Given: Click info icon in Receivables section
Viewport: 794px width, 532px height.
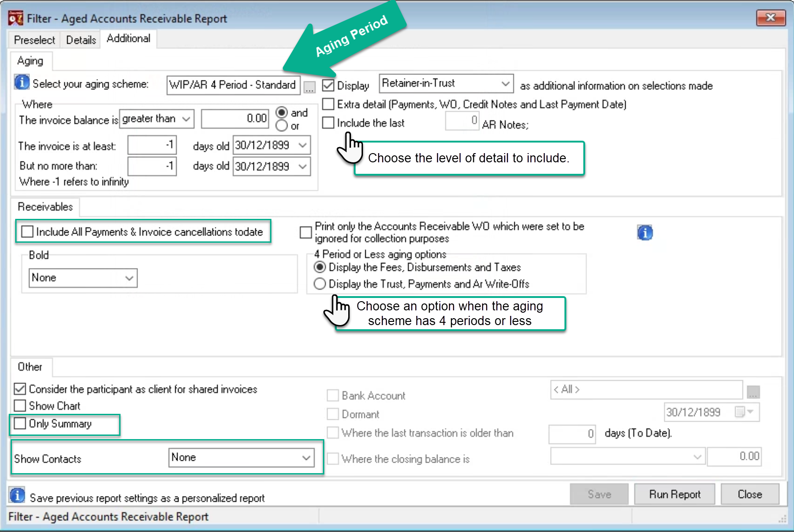Looking at the screenshot, I should (645, 233).
